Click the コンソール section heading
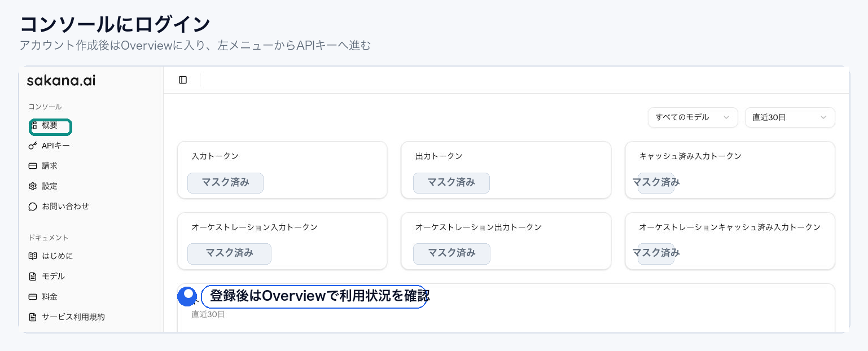Viewport: 868px width, 351px height. (x=45, y=107)
